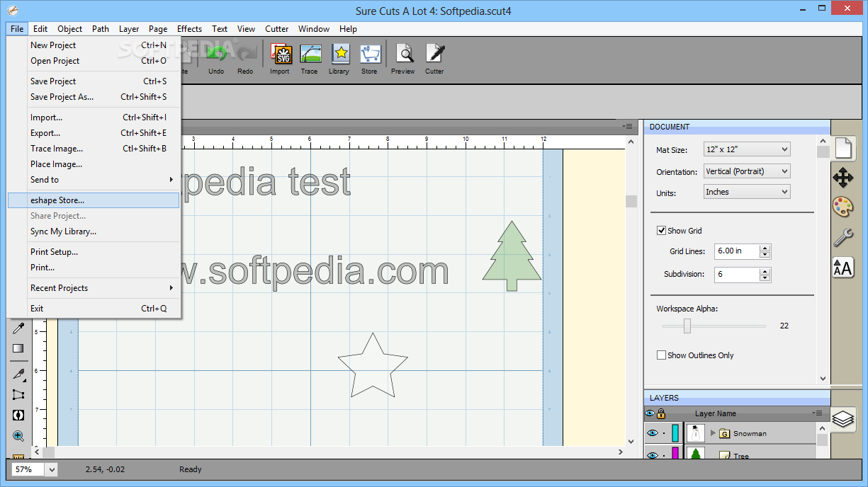Open the Document page side tab
The height and width of the screenshot is (487, 868).
[842, 149]
